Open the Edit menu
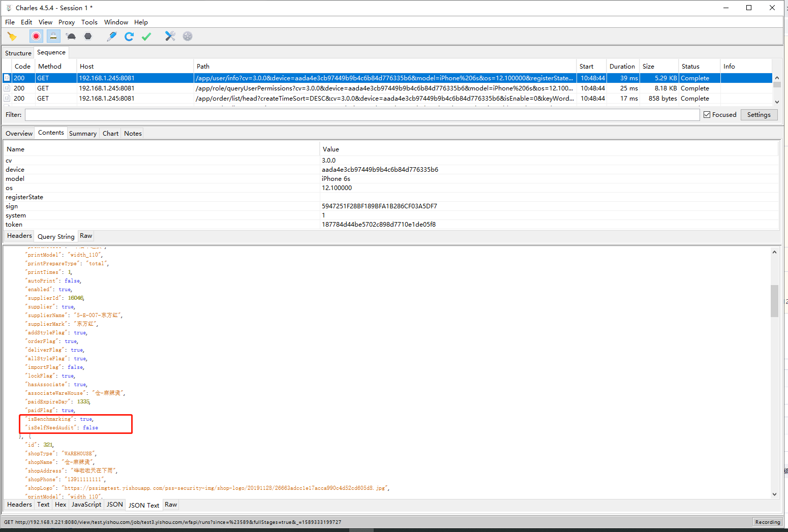Image resolution: width=788 pixels, height=532 pixels. [26, 22]
